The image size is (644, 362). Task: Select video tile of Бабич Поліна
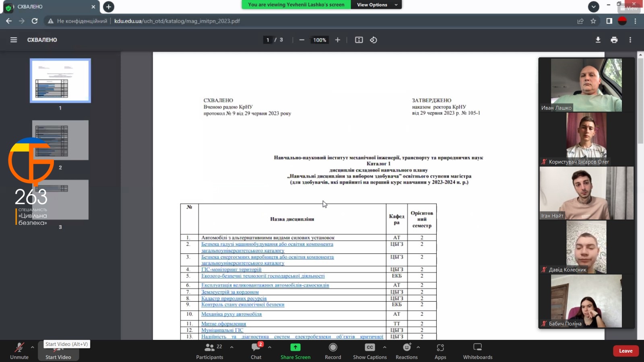click(x=586, y=301)
